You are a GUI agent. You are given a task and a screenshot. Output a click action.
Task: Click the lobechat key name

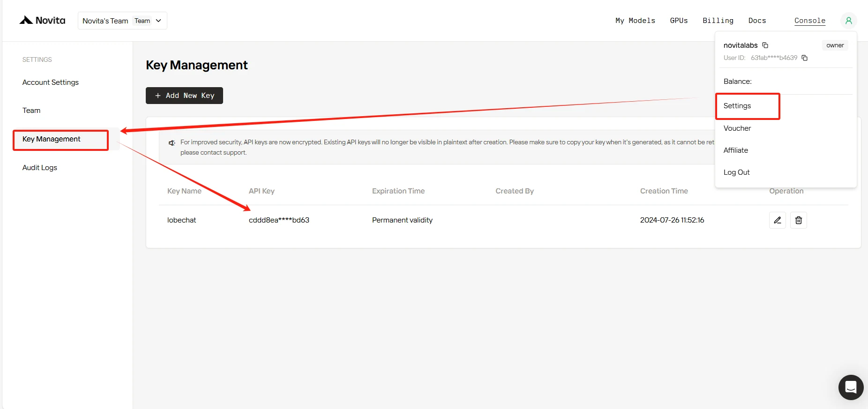[x=182, y=220]
